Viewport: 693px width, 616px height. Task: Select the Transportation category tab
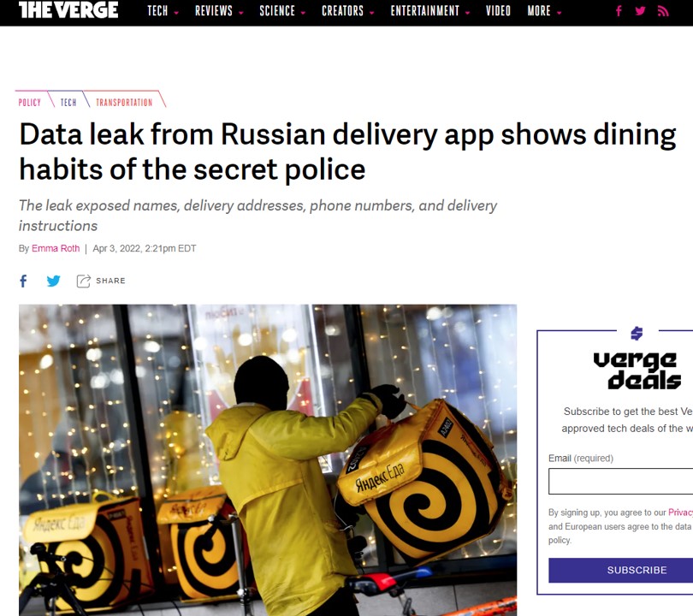pos(124,103)
